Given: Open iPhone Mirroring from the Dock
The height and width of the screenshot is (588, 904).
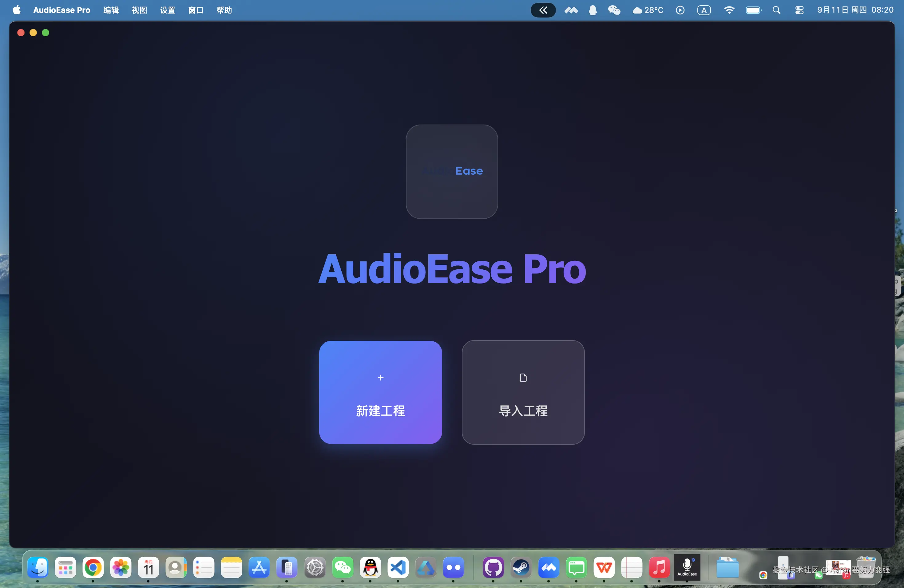Looking at the screenshot, I should (287, 567).
